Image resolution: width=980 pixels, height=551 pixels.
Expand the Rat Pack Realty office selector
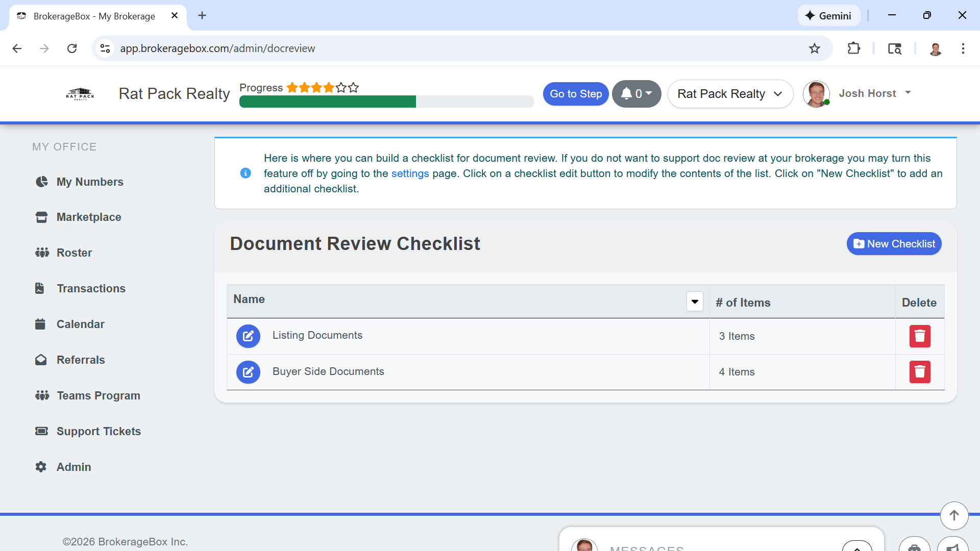tap(730, 94)
